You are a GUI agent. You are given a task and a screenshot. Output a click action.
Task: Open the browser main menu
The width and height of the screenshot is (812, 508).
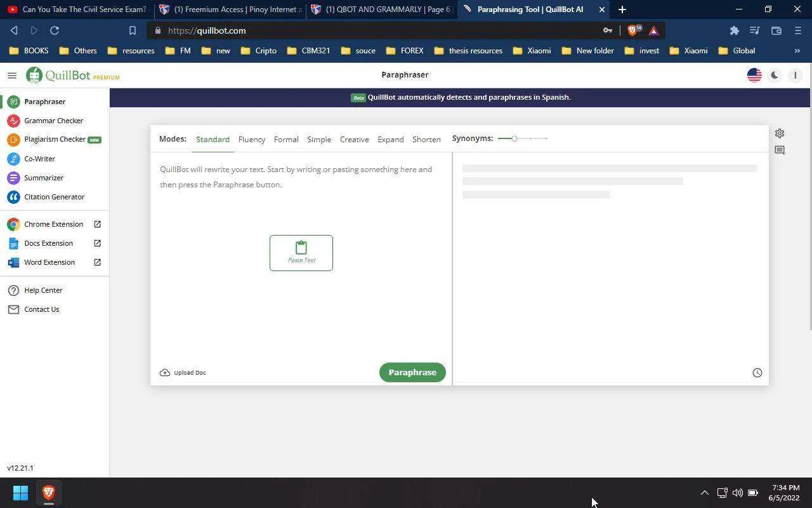pyautogui.click(x=797, y=30)
